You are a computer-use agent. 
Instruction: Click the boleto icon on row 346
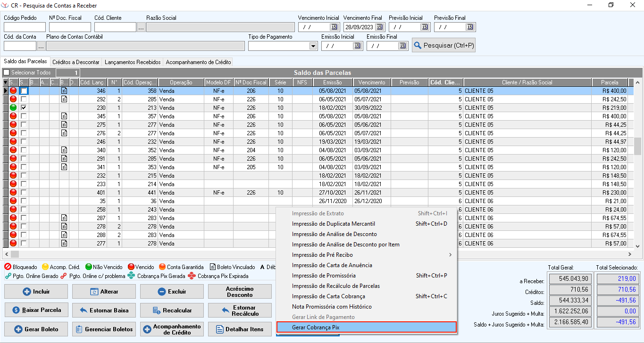point(64,91)
